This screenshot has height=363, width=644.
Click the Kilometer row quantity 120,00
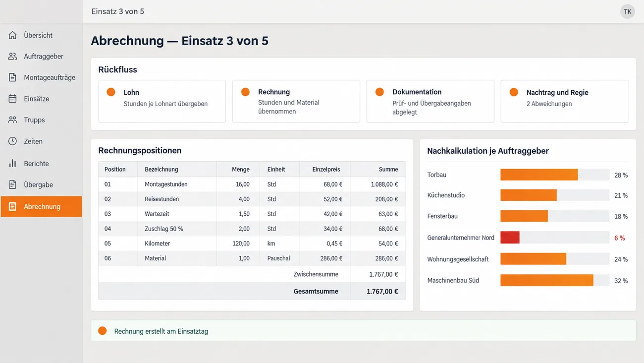point(241,243)
